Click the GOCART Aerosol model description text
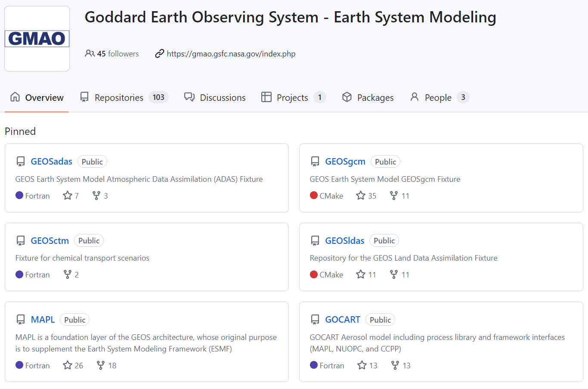Viewport: 588px width, 389px height. coord(437,343)
